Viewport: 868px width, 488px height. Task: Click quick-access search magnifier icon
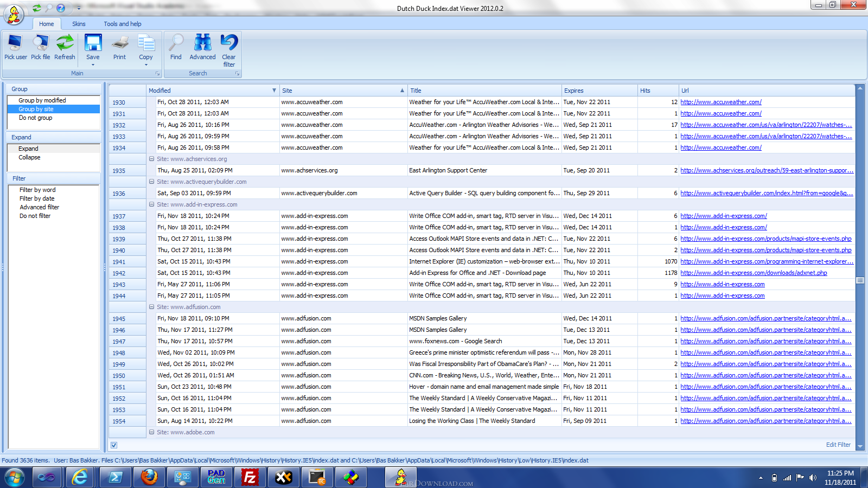click(49, 8)
